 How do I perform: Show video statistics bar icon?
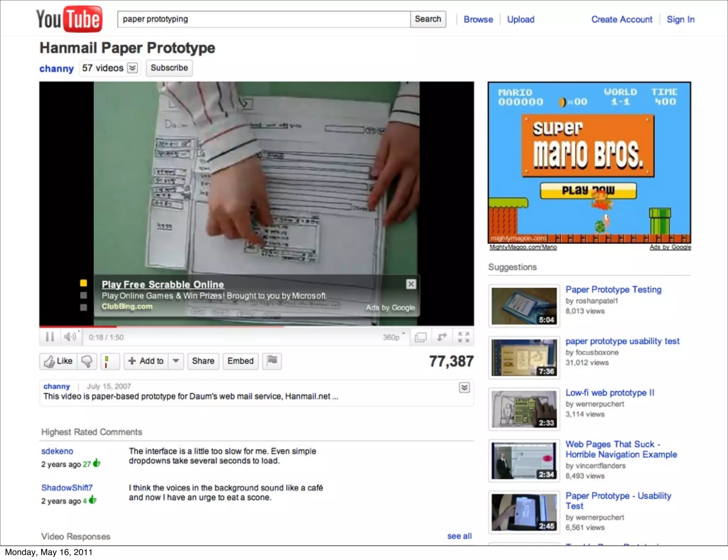pos(107,361)
